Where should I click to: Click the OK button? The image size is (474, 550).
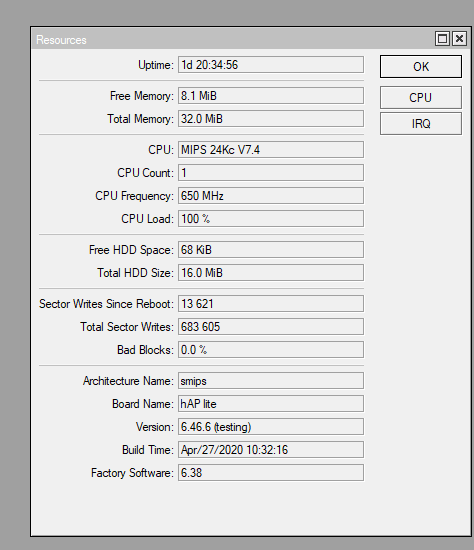tap(421, 66)
